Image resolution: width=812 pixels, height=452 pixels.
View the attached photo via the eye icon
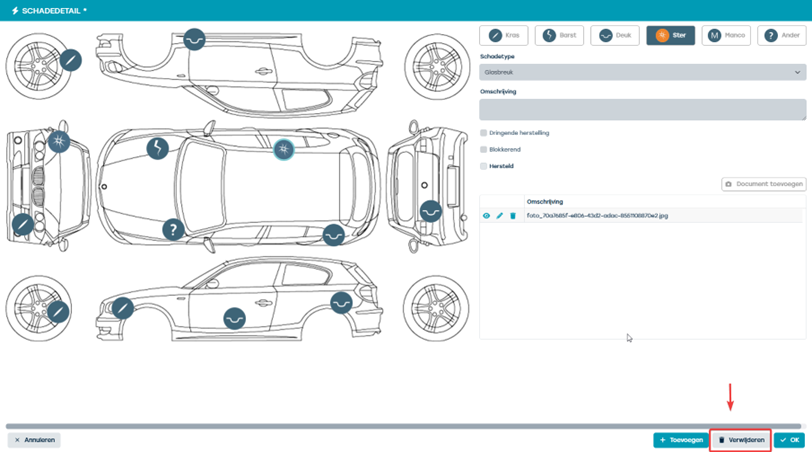pyautogui.click(x=486, y=216)
